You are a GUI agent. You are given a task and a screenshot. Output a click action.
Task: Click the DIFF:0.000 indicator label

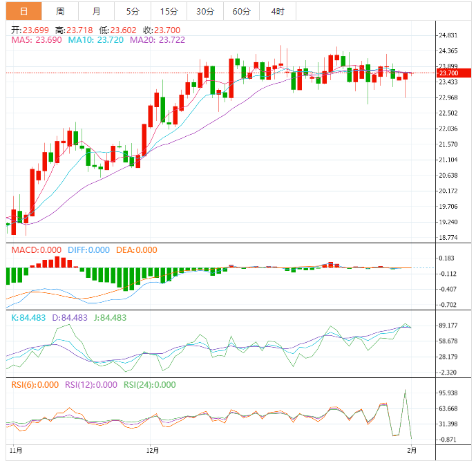point(88,250)
